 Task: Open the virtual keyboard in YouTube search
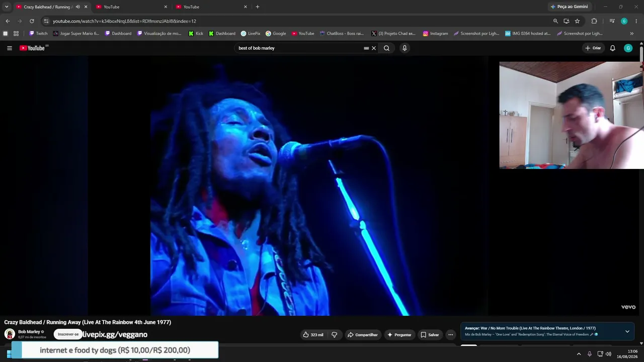366,48
